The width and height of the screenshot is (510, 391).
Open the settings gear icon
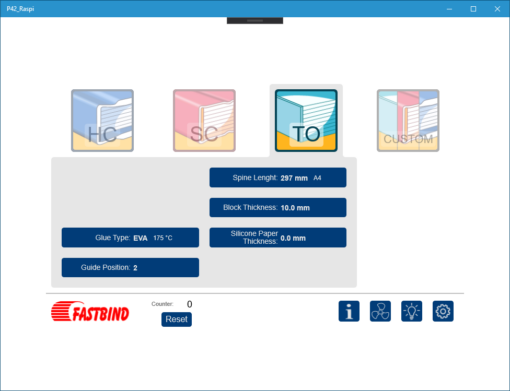pos(443,311)
